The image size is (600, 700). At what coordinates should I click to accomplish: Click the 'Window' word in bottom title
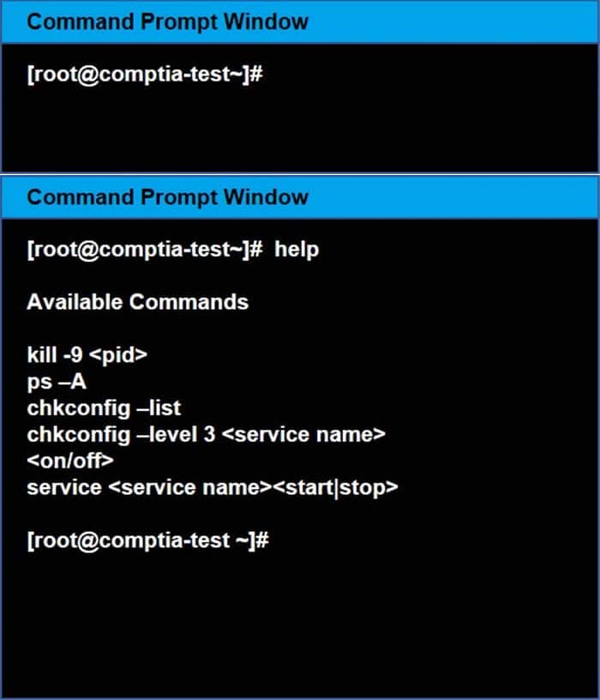(266, 197)
